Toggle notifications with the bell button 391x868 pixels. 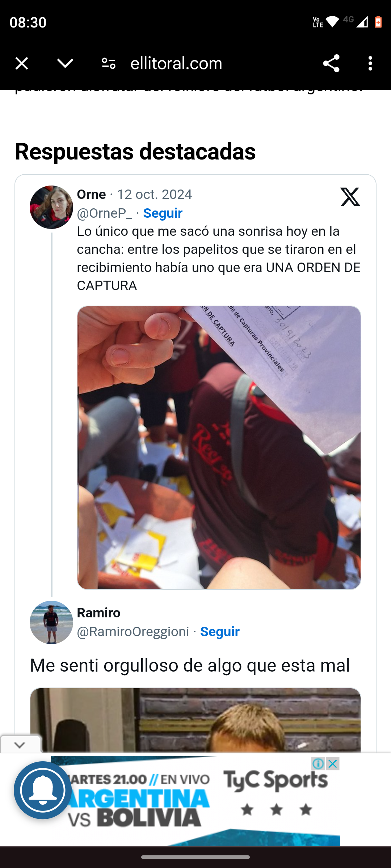43,790
